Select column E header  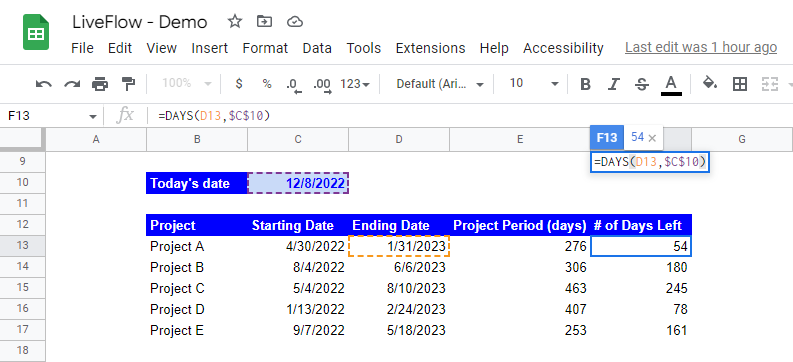click(519, 140)
